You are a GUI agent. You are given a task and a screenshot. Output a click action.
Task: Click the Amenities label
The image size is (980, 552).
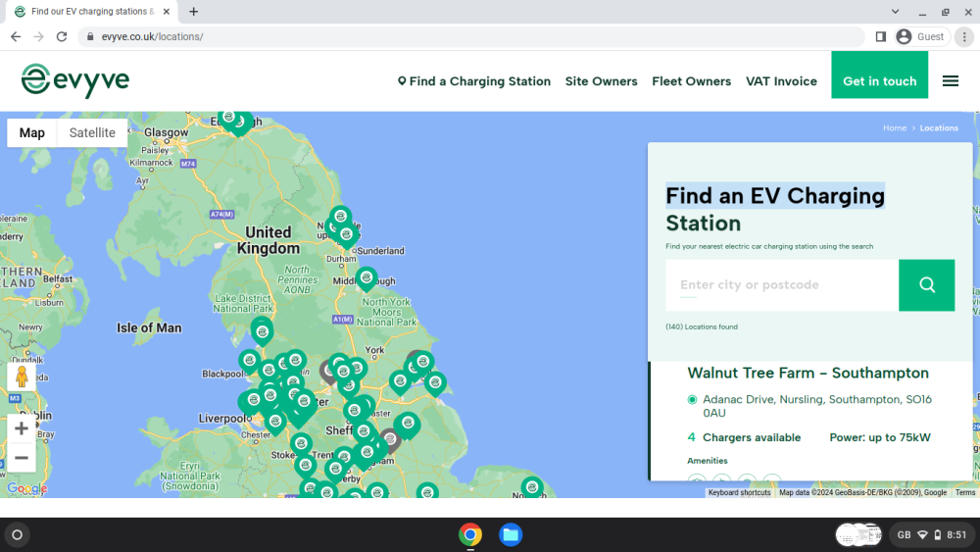[707, 461]
